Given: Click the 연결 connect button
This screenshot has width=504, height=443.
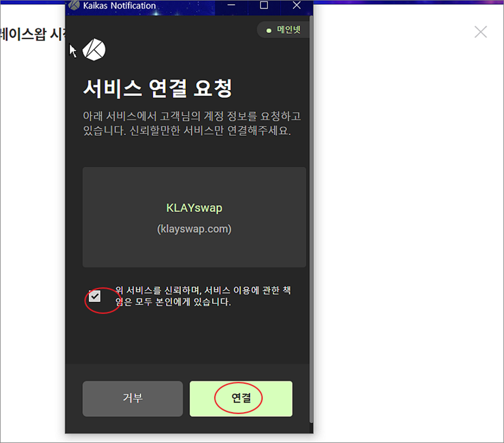Looking at the screenshot, I should (x=241, y=399).
